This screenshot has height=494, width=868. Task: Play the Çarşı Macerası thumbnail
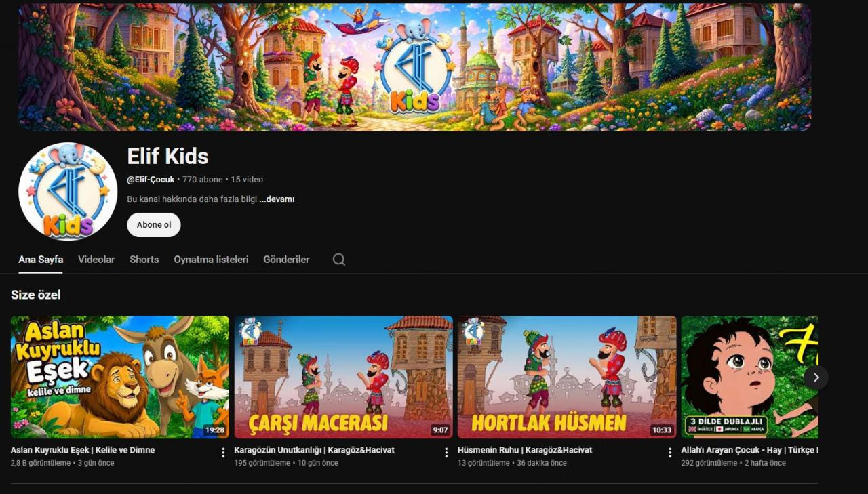pos(343,377)
